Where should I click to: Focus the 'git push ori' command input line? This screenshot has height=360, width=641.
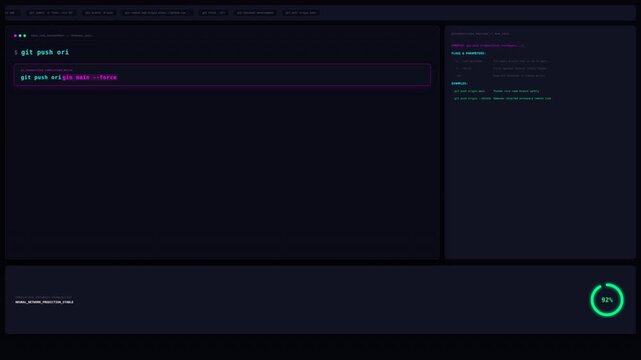point(45,52)
